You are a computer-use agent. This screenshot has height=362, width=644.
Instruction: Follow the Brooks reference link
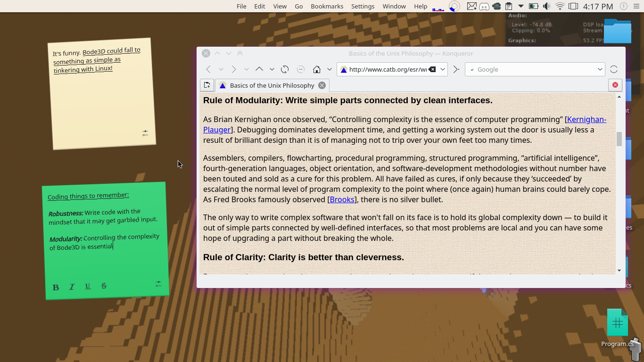[x=342, y=199]
